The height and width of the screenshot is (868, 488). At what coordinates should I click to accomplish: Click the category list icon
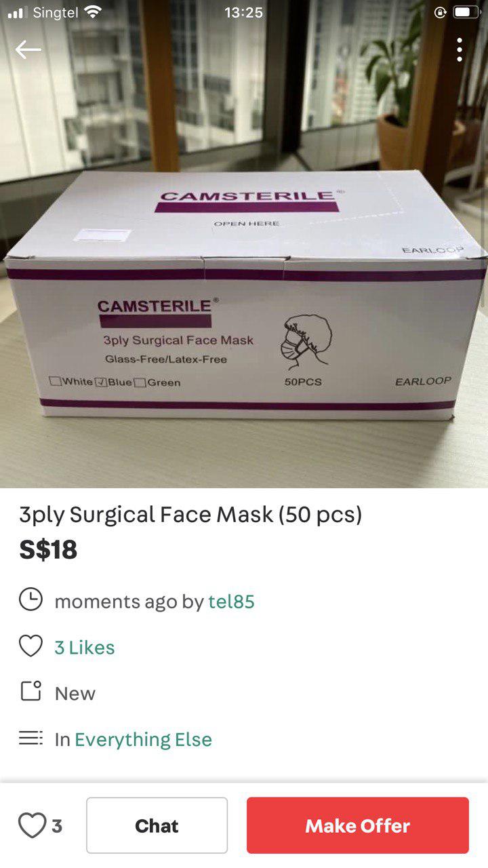[x=30, y=738]
